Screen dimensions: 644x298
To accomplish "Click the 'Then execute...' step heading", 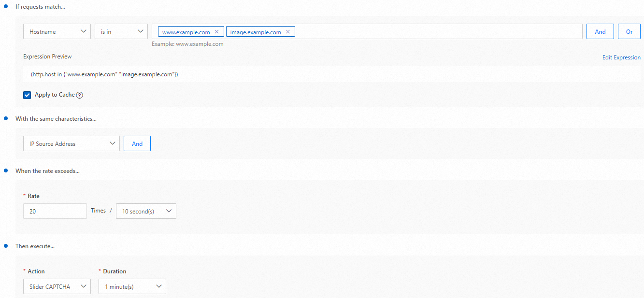I will [35, 246].
